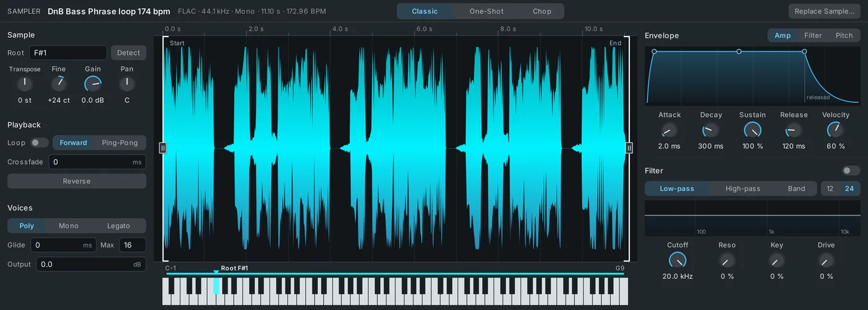Open the Filter envelope tab

813,35
